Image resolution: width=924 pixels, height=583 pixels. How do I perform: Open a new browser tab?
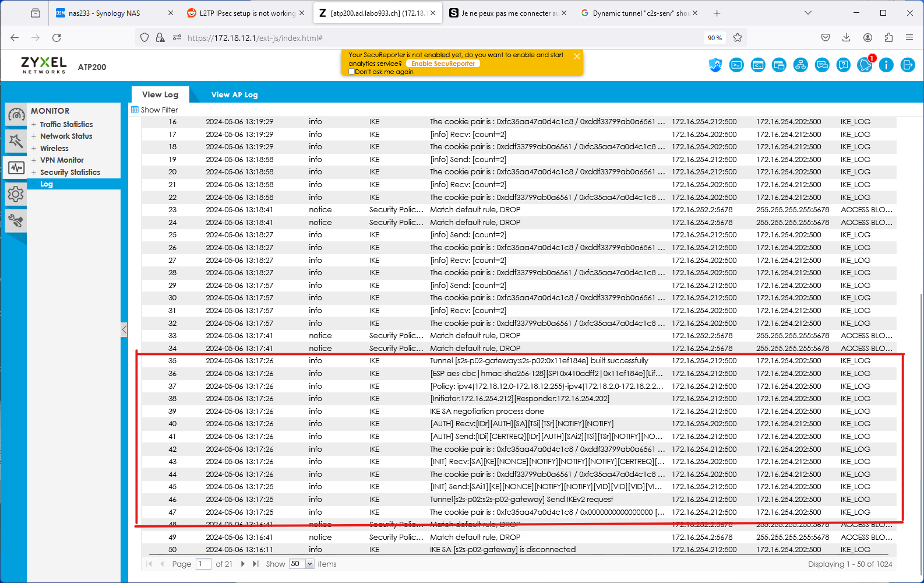click(717, 13)
